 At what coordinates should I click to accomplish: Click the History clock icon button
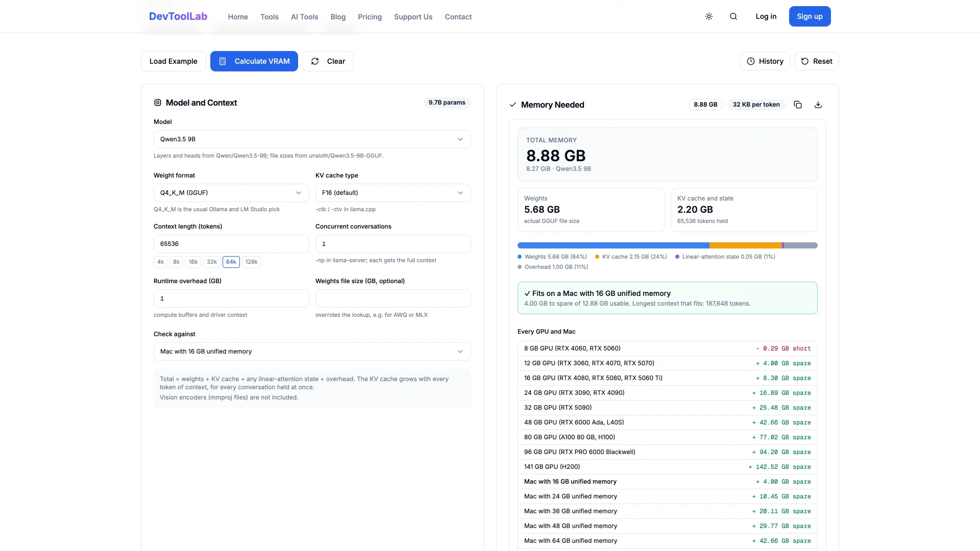click(765, 61)
